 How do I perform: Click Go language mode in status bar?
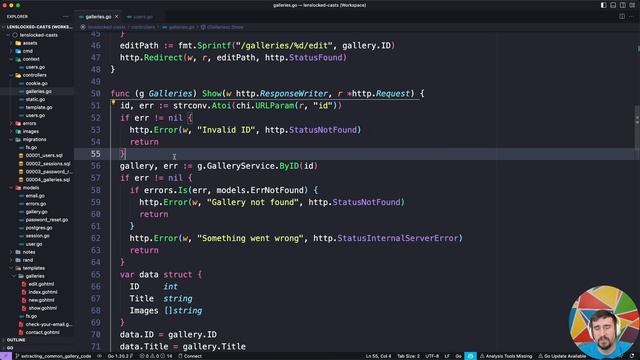click(458, 356)
